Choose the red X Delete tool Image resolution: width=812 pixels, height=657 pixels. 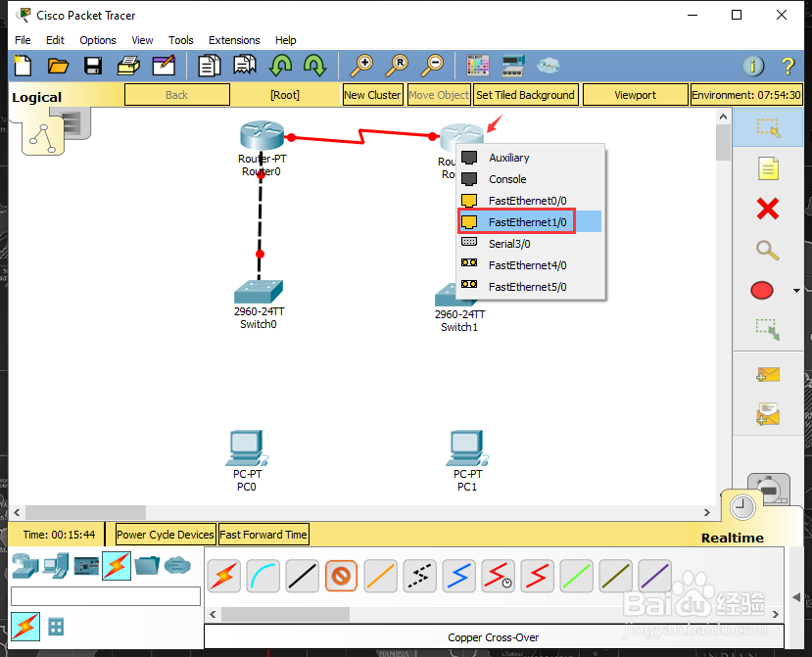768,210
